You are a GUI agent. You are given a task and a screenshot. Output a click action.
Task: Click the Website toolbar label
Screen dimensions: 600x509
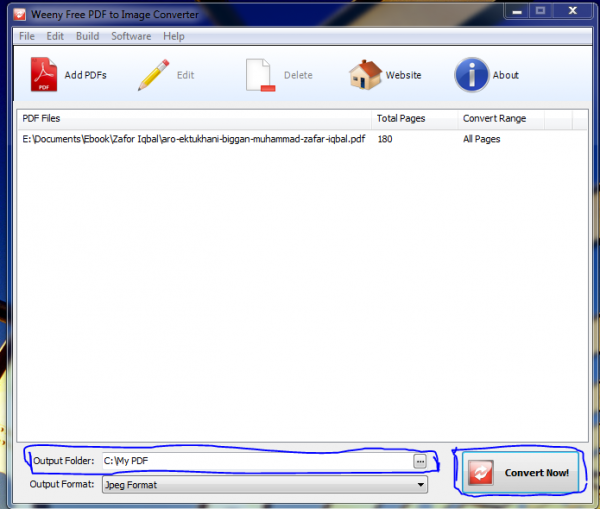coord(403,75)
